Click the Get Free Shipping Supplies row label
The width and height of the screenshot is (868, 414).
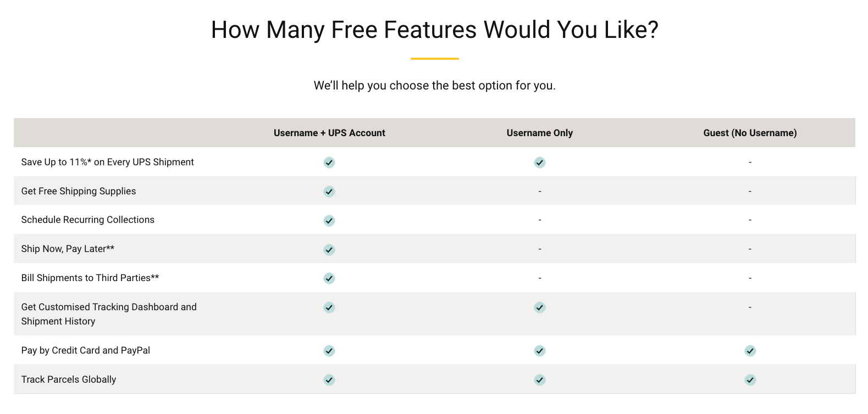point(79,191)
